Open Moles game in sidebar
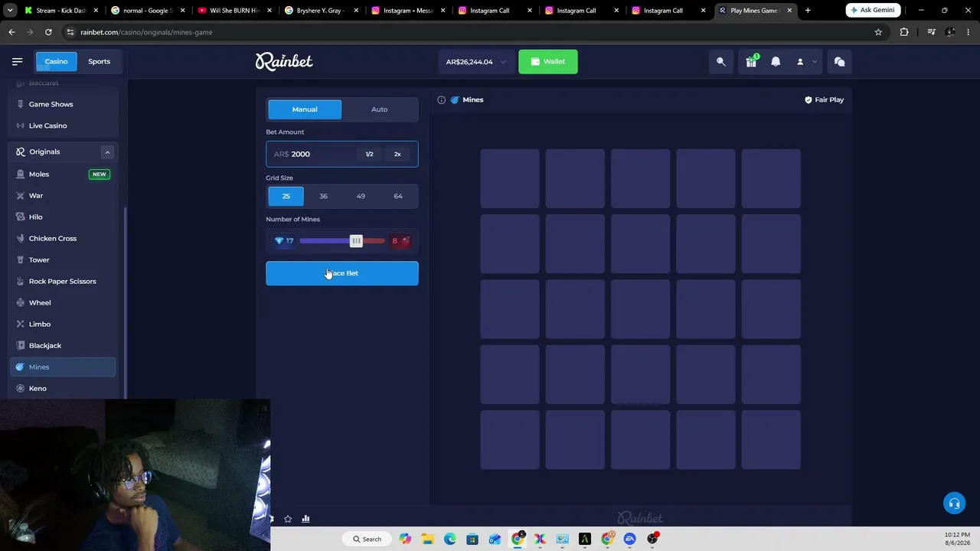 pos(64,174)
